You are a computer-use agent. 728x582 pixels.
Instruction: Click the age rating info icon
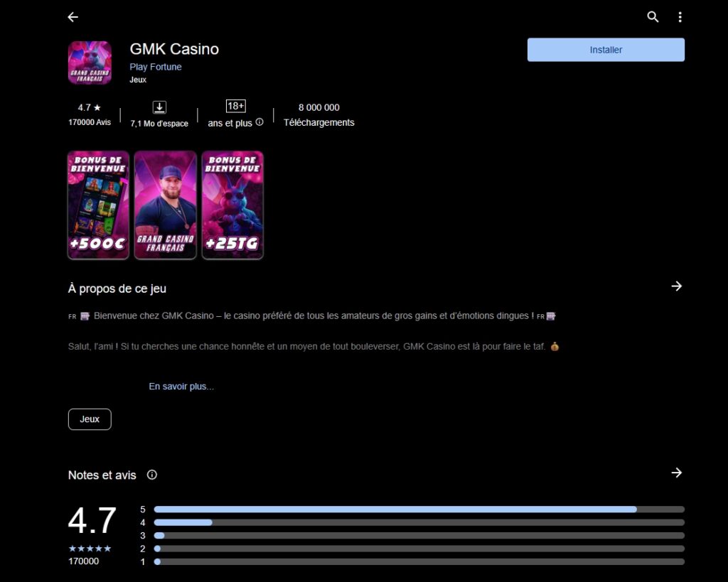coord(259,122)
